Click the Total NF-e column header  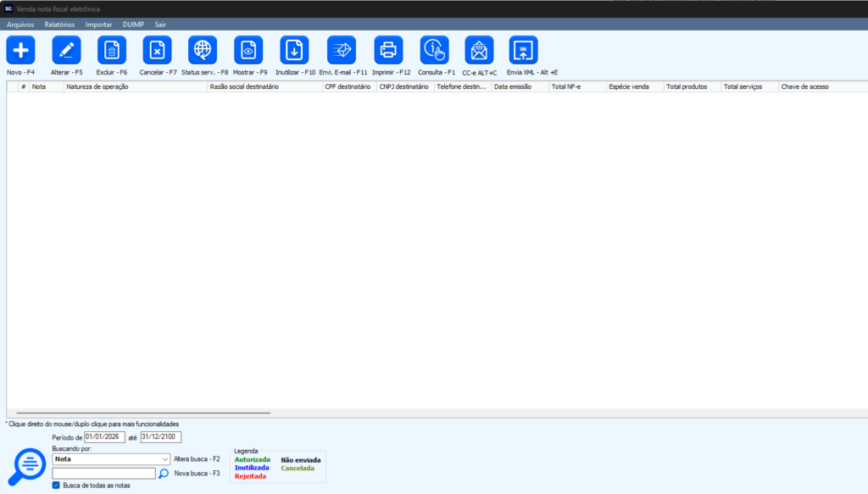(x=577, y=86)
